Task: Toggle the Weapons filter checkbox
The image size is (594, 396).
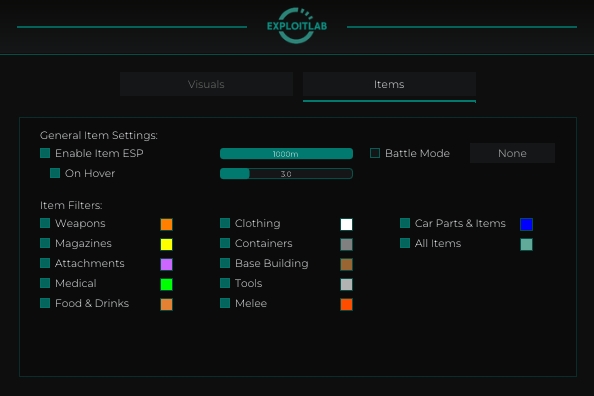Action: pyautogui.click(x=45, y=223)
